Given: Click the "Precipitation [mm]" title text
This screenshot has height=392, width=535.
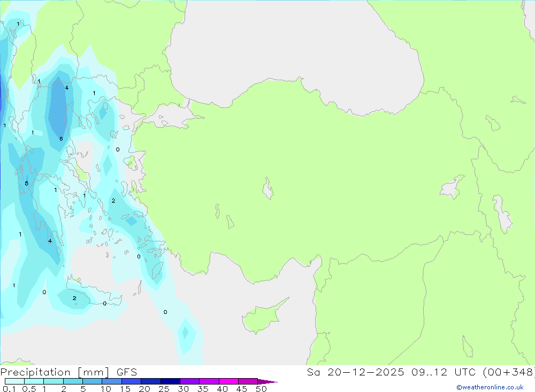Looking at the screenshot, I should tap(55, 372).
